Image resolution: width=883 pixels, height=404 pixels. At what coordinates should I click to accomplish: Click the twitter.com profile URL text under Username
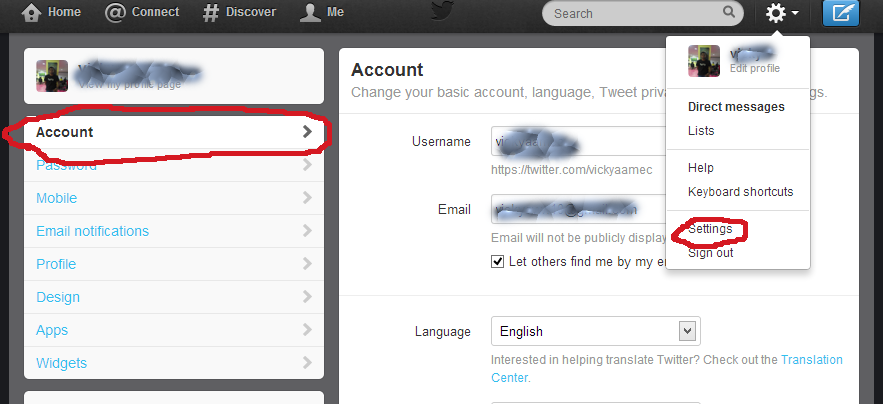[572, 170]
